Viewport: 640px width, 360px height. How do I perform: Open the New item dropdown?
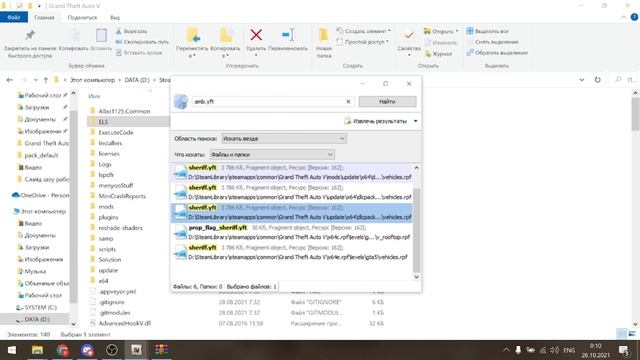[x=364, y=31]
